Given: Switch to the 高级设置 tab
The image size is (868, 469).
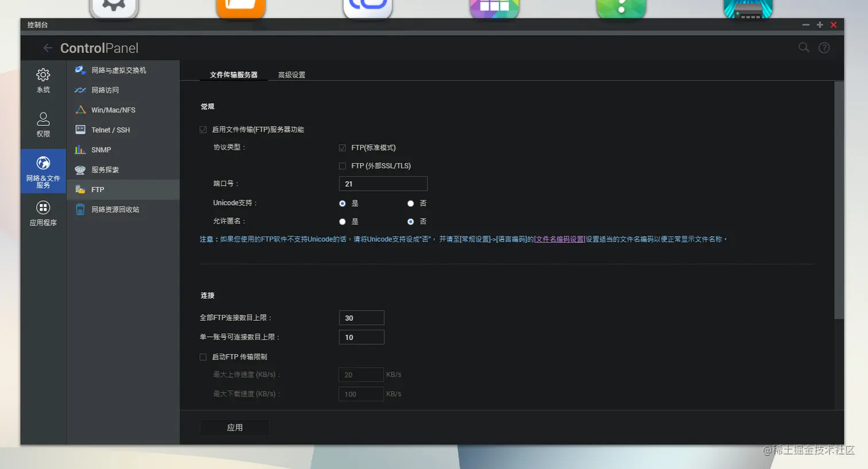Looking at the screenshot, I should pos(291,74).
